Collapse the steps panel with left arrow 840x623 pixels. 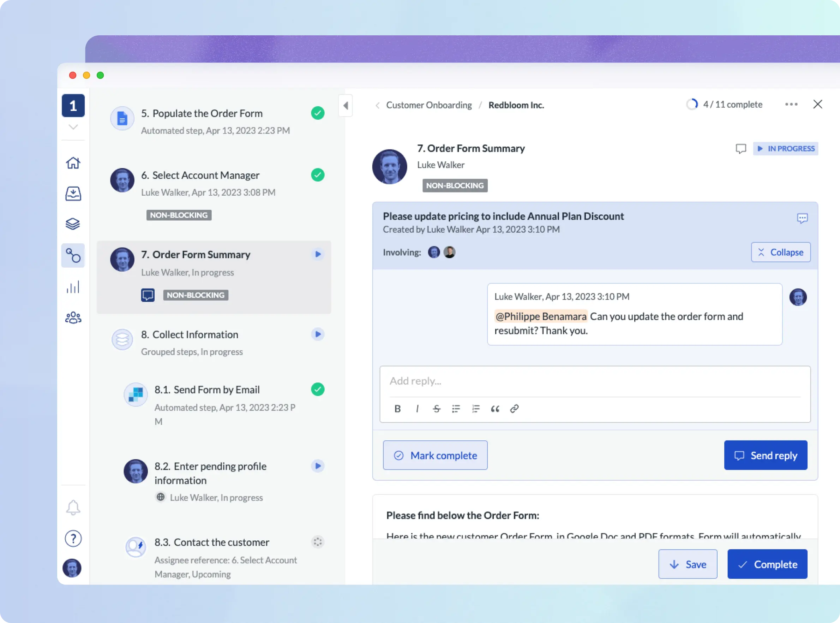[346, 106]
